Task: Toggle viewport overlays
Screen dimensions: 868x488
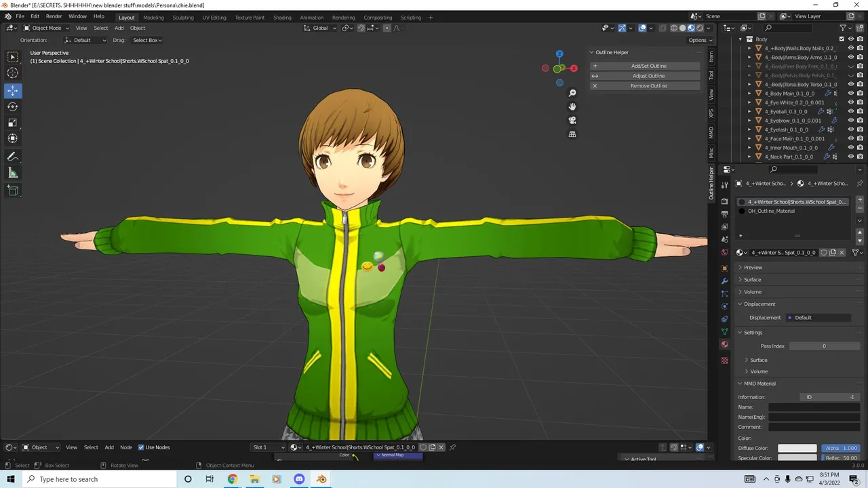Action: click(x=642, y=28)
